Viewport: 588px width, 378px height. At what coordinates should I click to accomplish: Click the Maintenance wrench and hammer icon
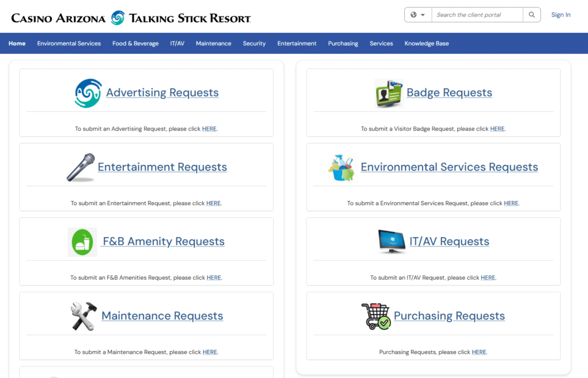tap(84, 316)
